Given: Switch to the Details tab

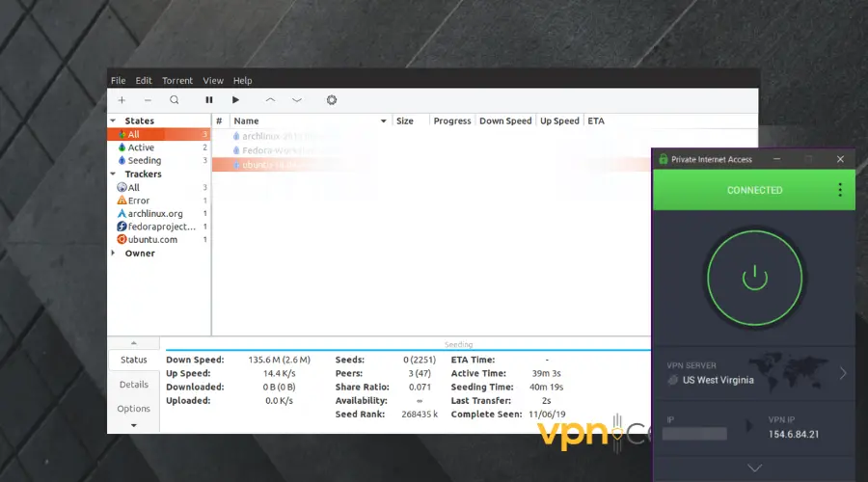Looking at the screenshot, I should point(134,384).
